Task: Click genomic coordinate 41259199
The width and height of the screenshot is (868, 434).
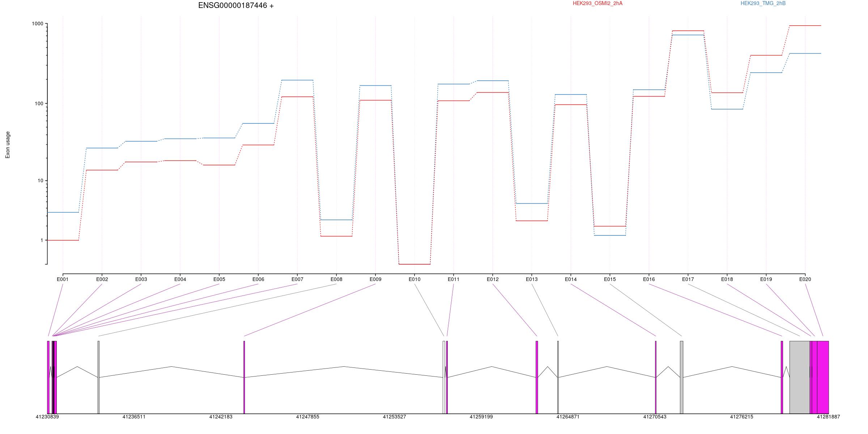Action: click(x=481, y=417)
